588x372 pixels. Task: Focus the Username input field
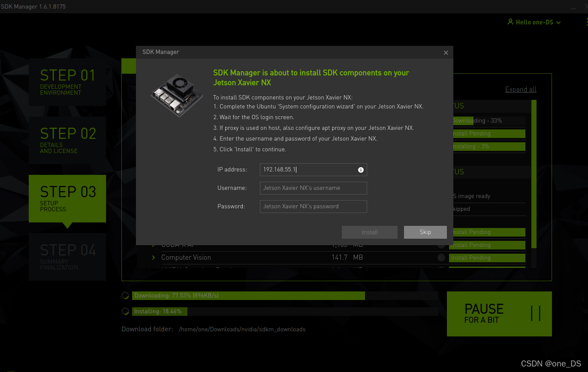314,188
